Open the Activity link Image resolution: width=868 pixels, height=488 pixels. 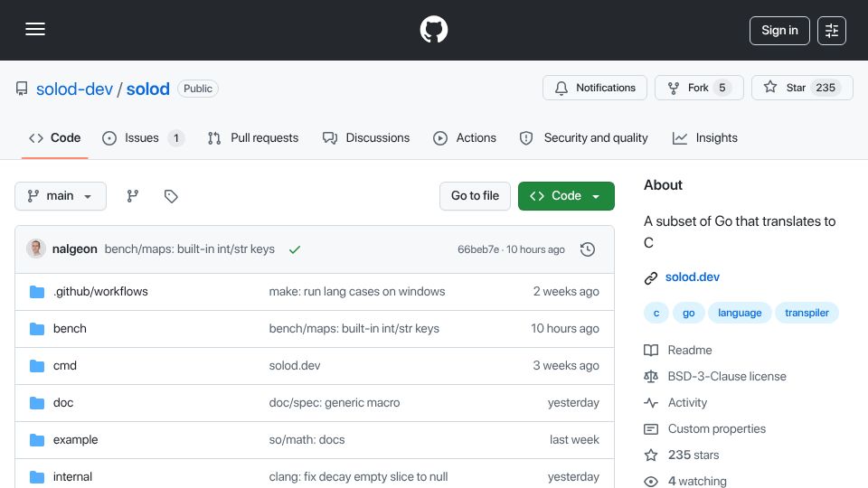coord(675,403)
